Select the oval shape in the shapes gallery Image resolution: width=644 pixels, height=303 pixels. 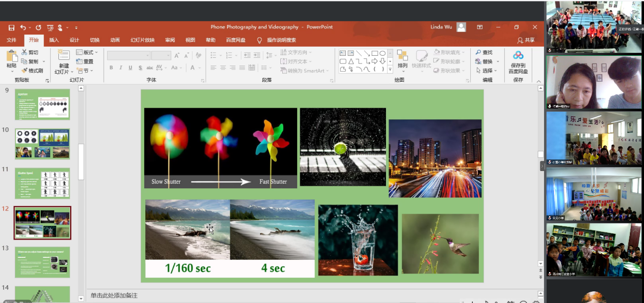tap(382, 53)
